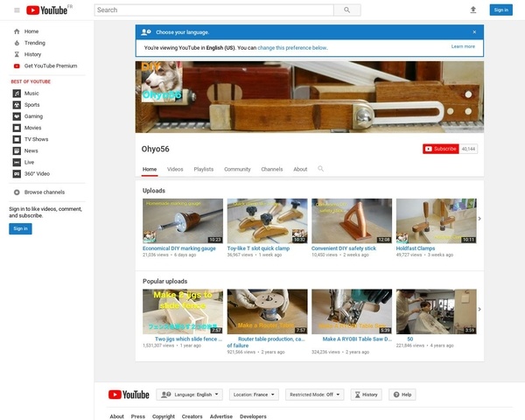Click into the Search input field
The image size is (525, 420).
[214, 10]
